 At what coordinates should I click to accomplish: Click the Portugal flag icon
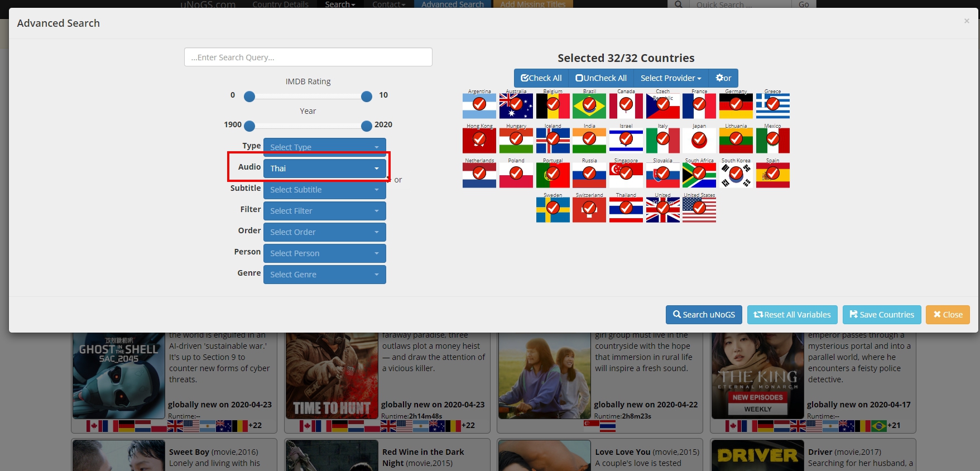click(x=553, y=175)
